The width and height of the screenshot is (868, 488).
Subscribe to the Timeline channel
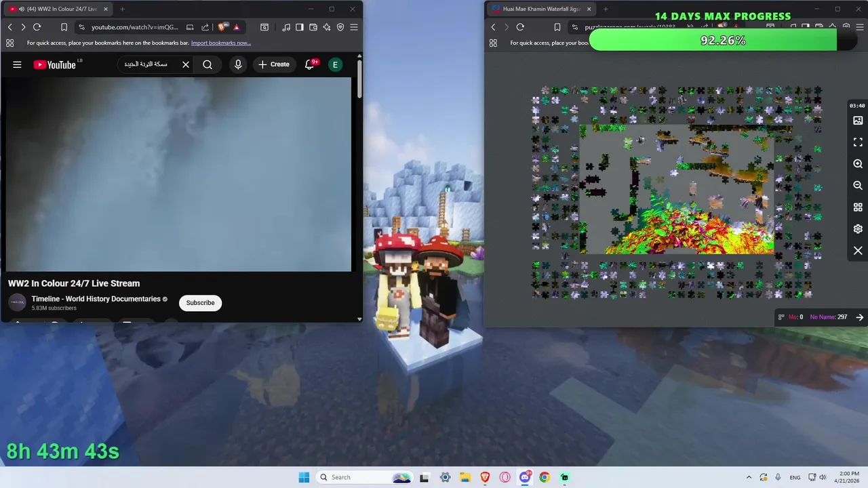click(x=200, y=303)
